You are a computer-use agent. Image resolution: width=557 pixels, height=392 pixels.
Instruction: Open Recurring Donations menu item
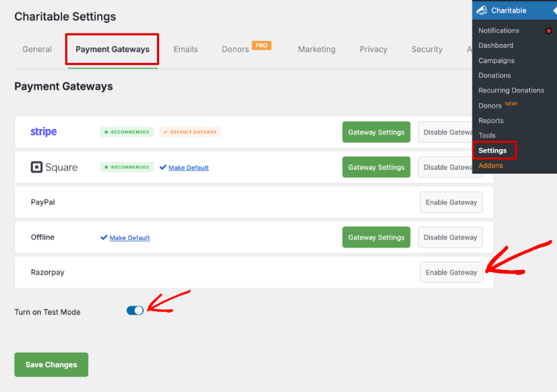pos(511,90)
